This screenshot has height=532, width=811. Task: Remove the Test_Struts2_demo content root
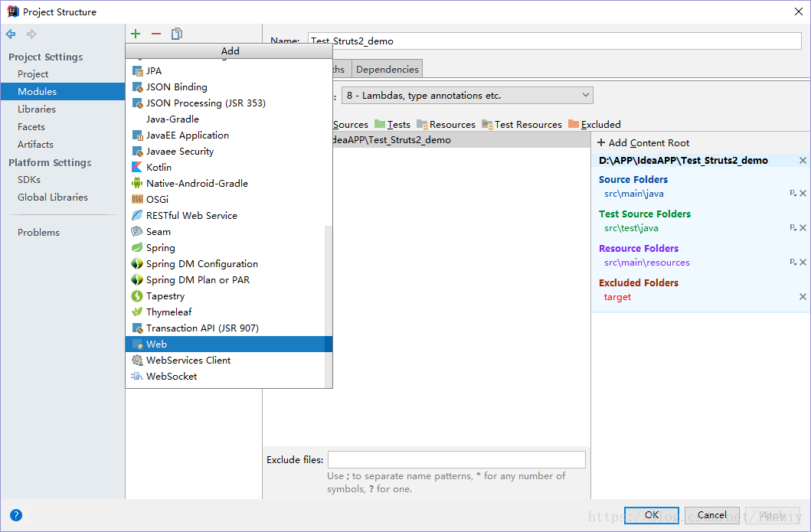803,160
